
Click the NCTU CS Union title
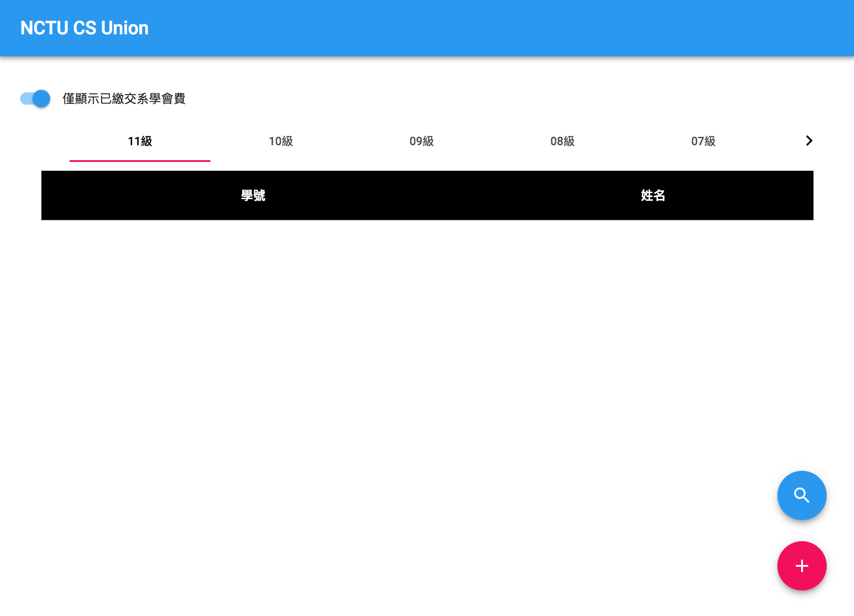(85, 28)
